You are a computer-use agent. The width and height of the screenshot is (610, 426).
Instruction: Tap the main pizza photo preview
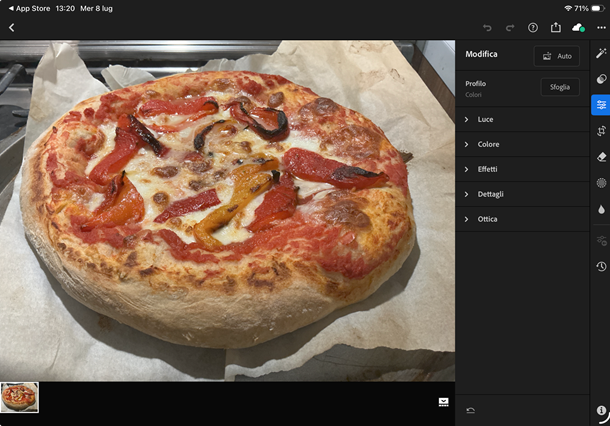click(x=227, y=210)
